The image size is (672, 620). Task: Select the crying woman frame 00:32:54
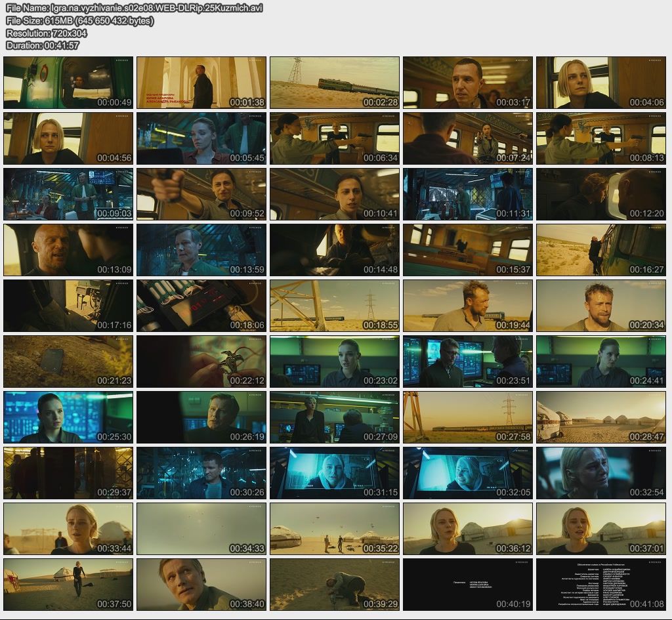pos(601,473)
